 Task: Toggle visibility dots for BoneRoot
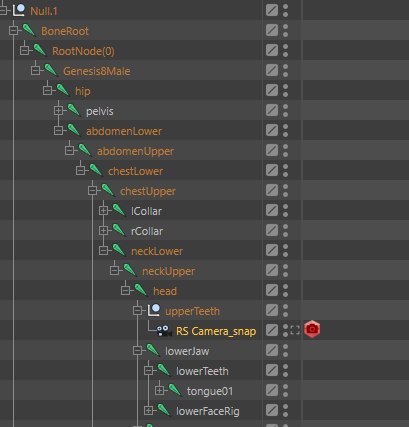point(285,30)
